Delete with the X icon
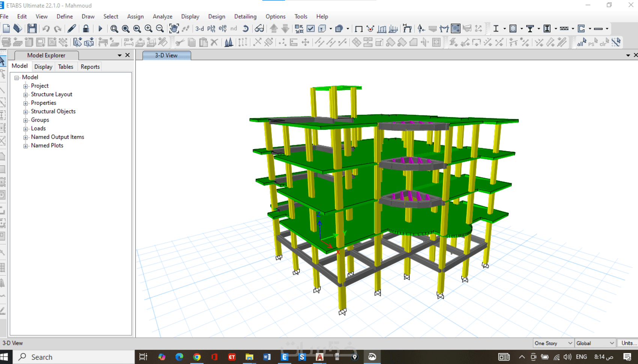Image resolution: width=638 pixels, height=364 pixels. click(214, 42)
